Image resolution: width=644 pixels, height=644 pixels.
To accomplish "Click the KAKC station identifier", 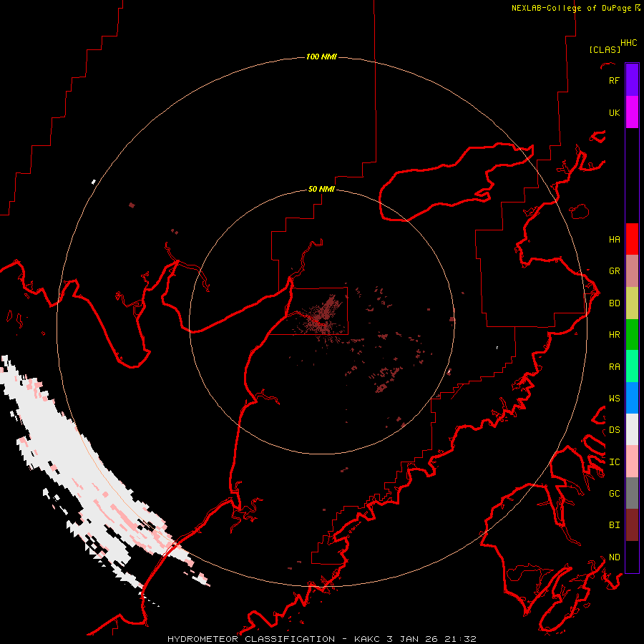I will tap(366, 639).
